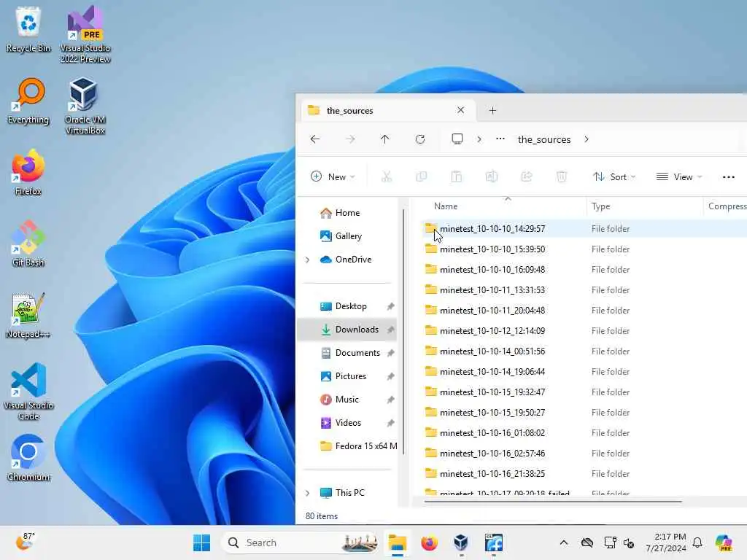The height and width of the screenshot is (560, 747).
Task: Select folder minetest_10-10-10_16:09:48
Action: tap(492, 270)
